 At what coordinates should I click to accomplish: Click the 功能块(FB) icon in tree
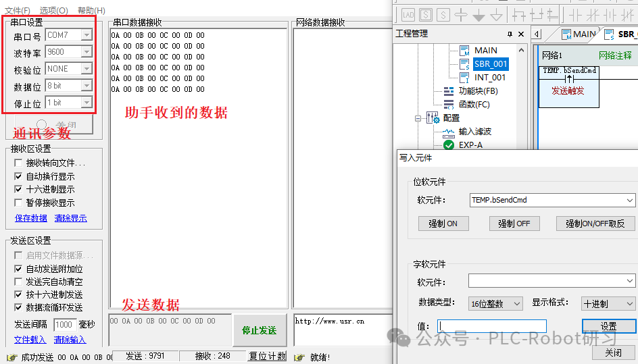click(x=448, y=90)
